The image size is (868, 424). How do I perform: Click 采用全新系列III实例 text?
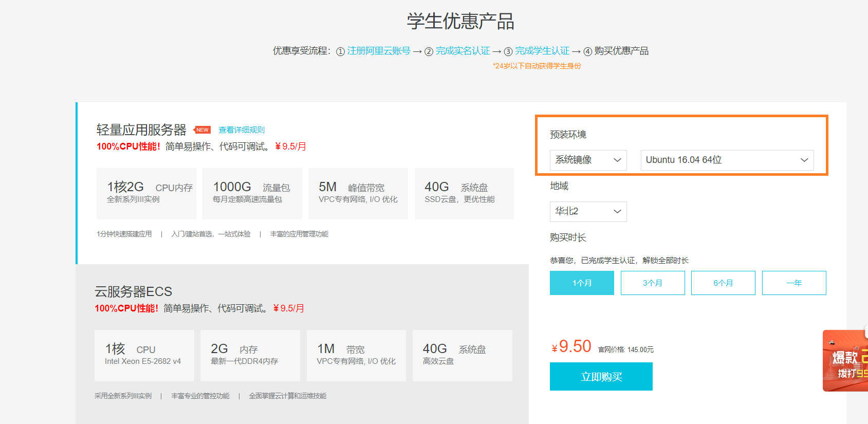pos(123,396)
